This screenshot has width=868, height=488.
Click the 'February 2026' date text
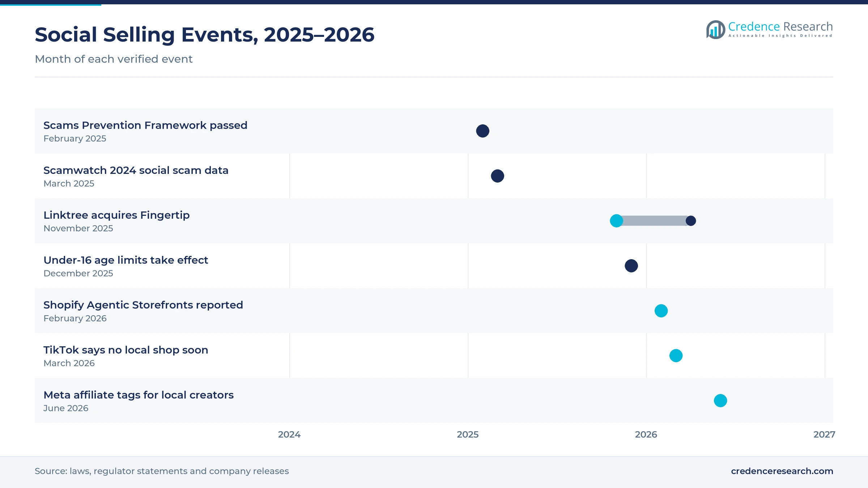tap(75, 318)
